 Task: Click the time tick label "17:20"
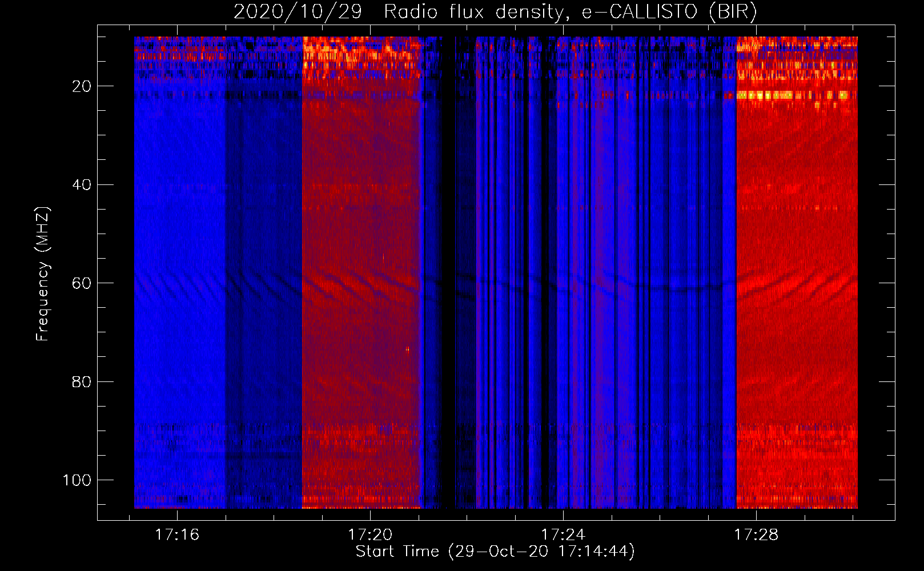coord(370,534)
